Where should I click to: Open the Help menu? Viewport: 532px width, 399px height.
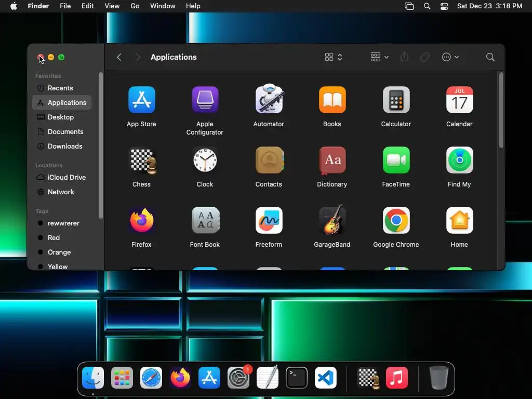click(193, 6)
